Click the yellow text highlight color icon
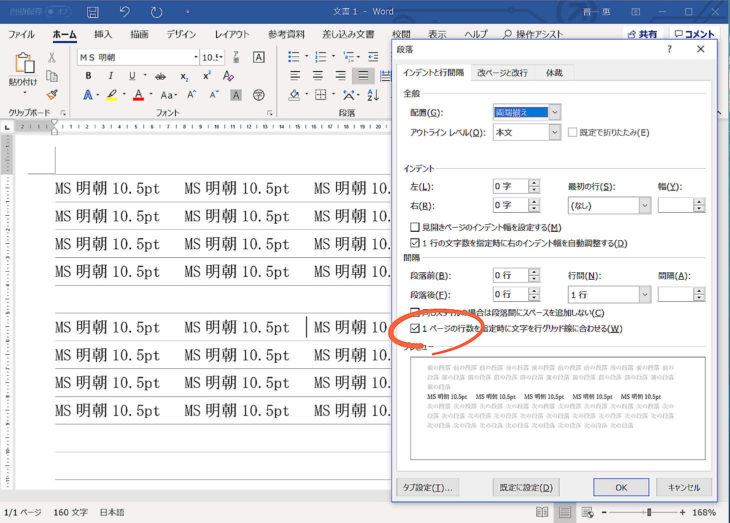 (112, 95)
